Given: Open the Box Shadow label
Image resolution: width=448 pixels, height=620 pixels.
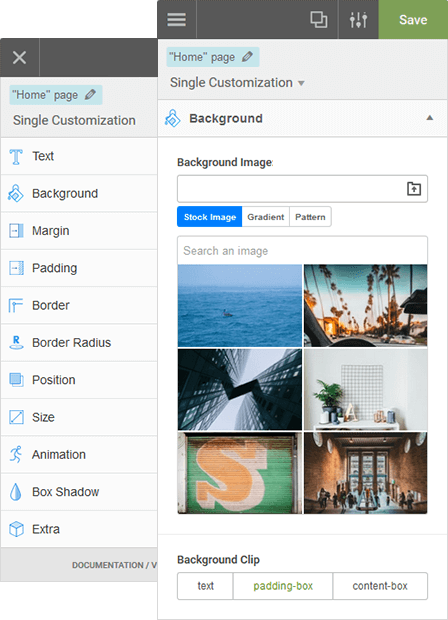Looking at the screenshot, I should point(66,492).
